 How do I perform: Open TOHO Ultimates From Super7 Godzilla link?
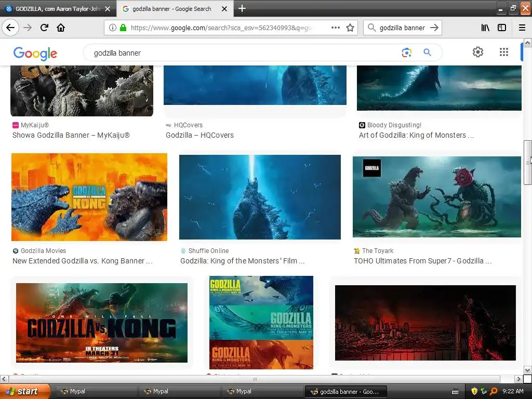422,261
